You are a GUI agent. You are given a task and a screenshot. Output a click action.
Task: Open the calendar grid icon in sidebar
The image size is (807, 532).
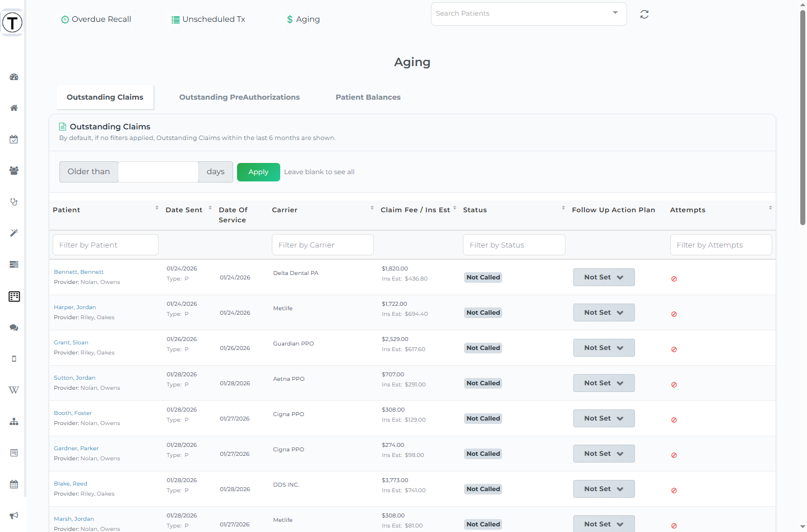coord(14,484)
